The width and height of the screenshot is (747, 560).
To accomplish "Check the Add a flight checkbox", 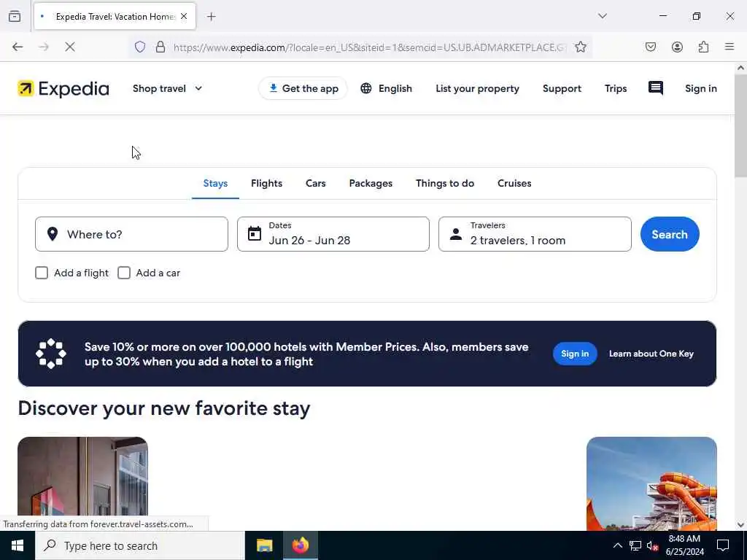I will click(x=42, y=273).
